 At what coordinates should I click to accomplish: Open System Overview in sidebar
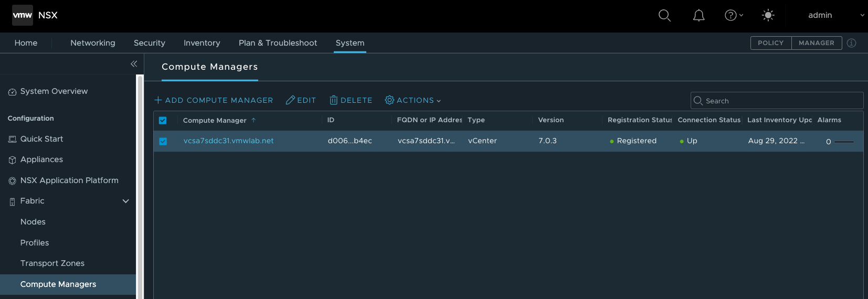coord(54,91)
